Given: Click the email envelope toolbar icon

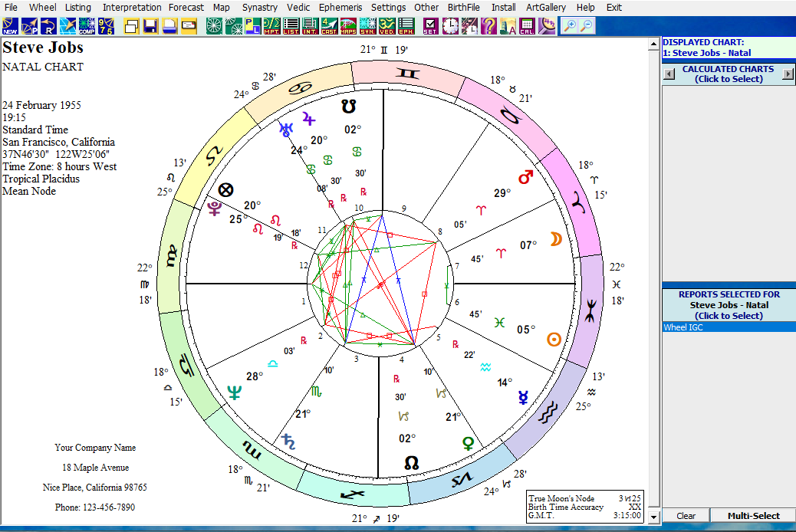Looking at the screenshot, I should [x=189, y=26].
